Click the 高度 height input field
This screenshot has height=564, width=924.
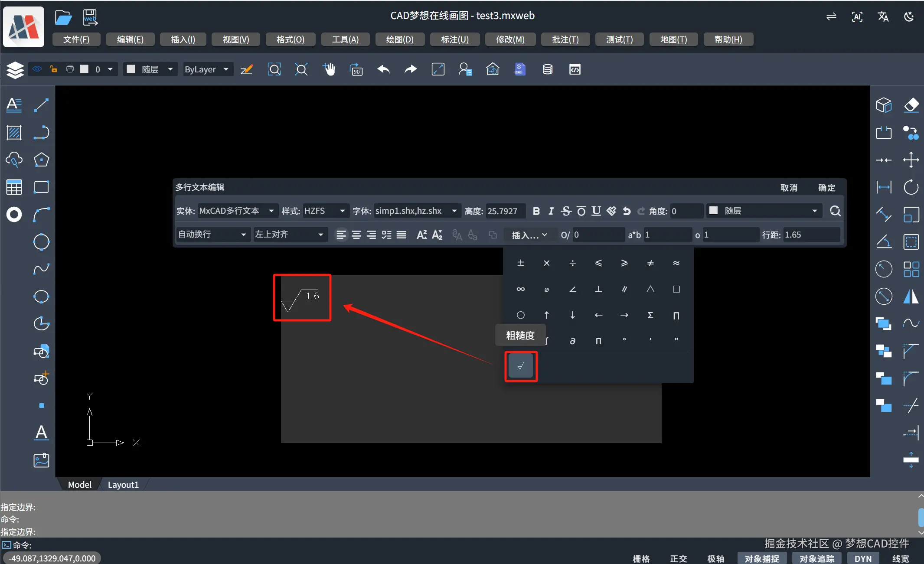point(505,211)
